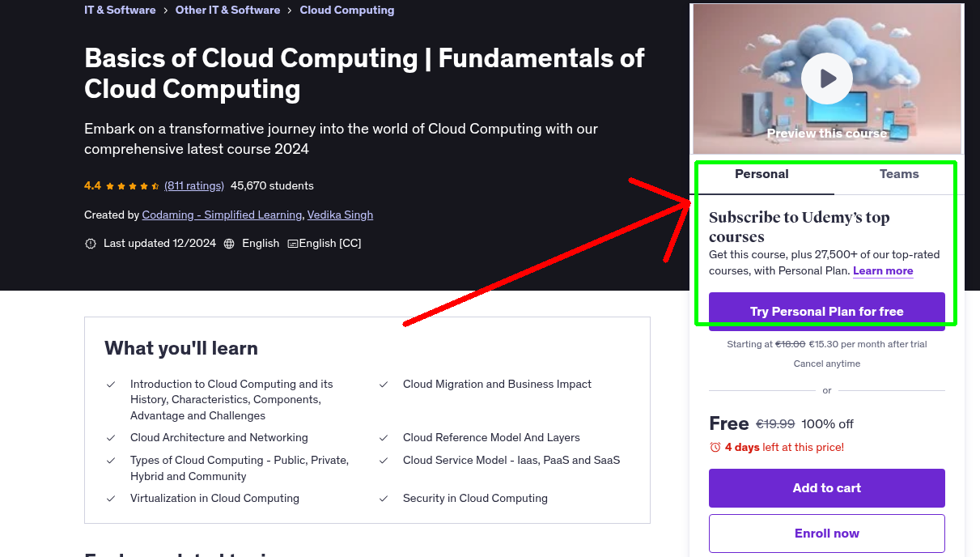Click the language label English beside globe
Image resolution: width=980 pixels, height=557 pixels.
click(x=261, y=243)
